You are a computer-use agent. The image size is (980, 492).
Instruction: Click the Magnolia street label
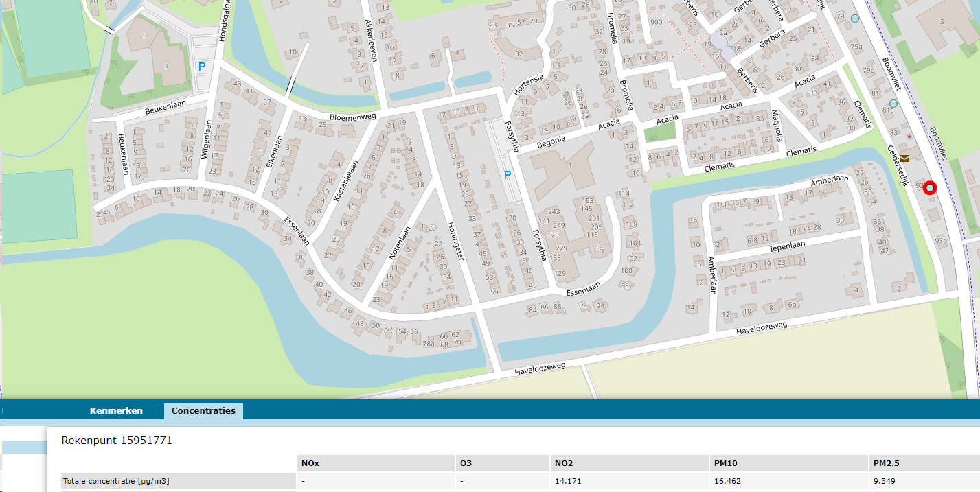[776, 126]
